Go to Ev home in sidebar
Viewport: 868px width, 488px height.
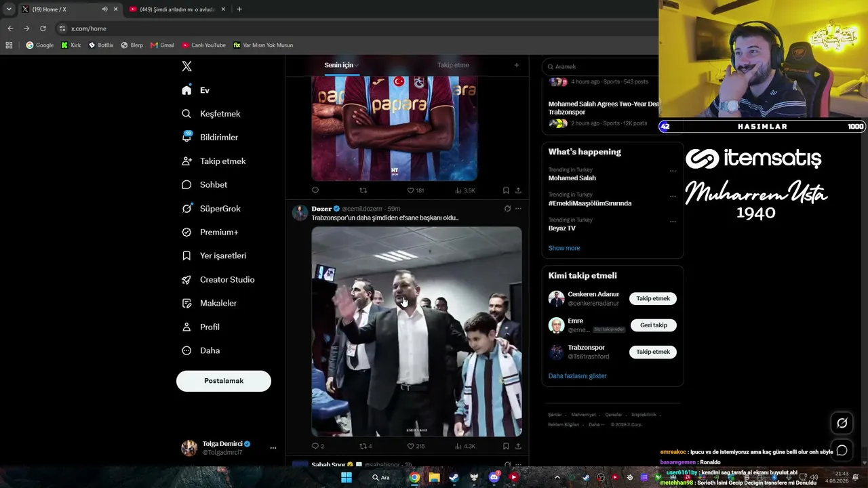[x=196, y=90]
